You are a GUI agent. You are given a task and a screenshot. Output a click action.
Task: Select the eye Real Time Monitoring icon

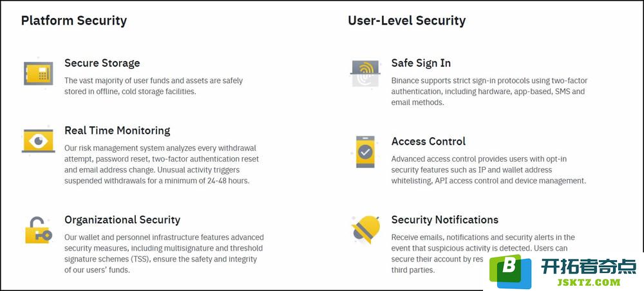[x=38, y=141]
